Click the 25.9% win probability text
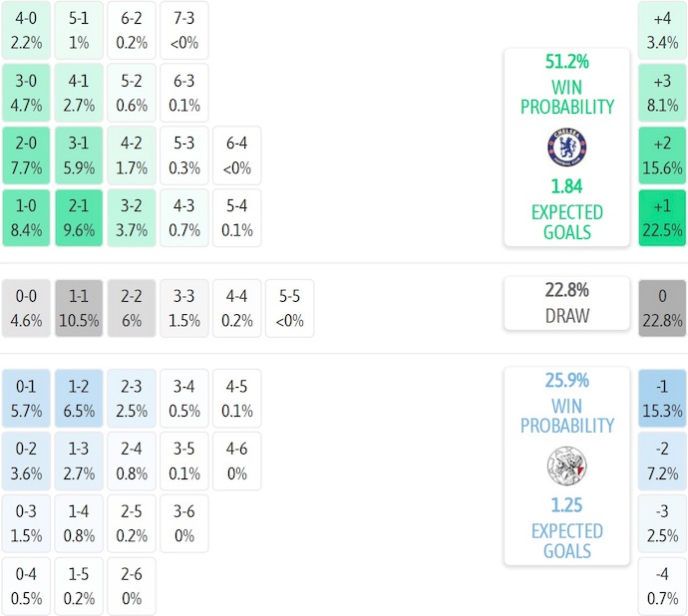688x616 pixels. pyautogui.click(x=566, y=380)
